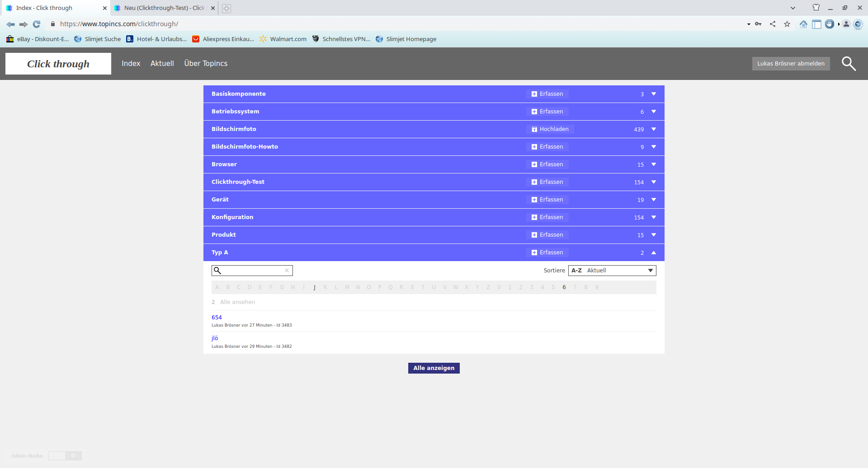
Task: Switch to Neu (Clickthrough-Test) tab
Action: point(164,8)
